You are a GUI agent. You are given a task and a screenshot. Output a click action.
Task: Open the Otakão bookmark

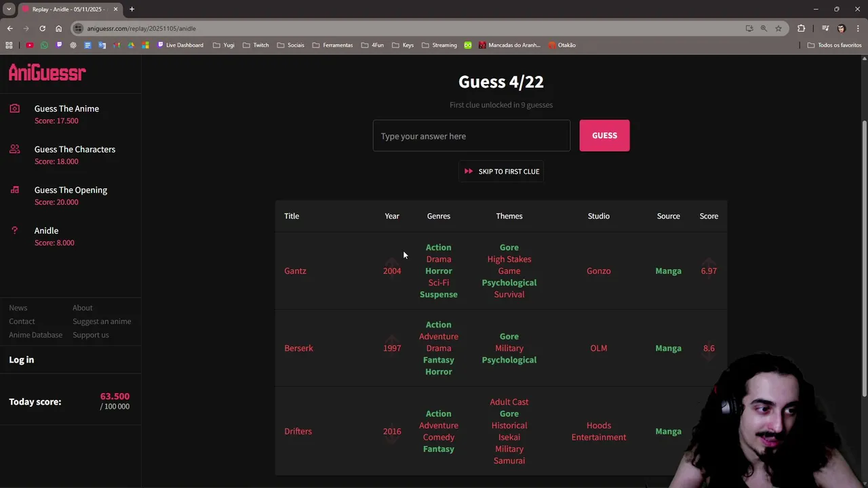point(562,45)
